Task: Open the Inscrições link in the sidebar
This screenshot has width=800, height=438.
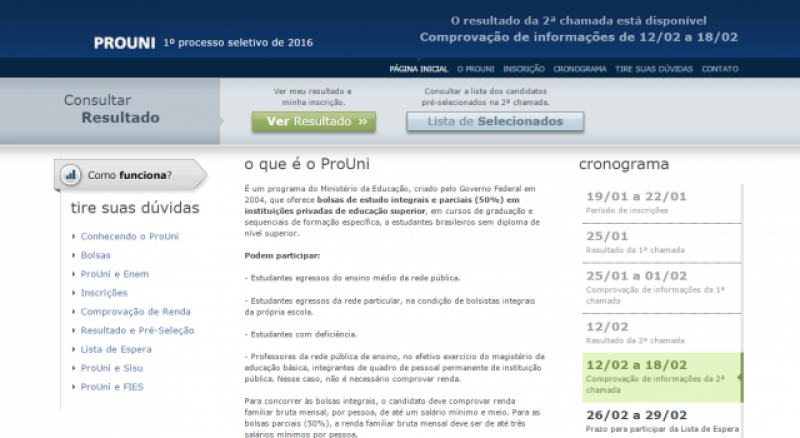Action: (104, 293)
